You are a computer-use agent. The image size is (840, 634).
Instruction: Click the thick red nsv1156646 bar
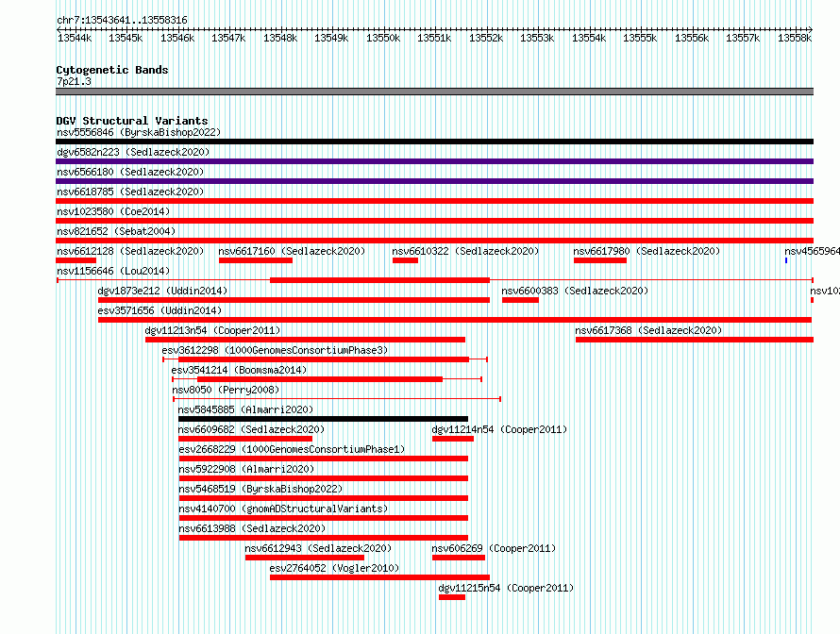coord(379,280)
